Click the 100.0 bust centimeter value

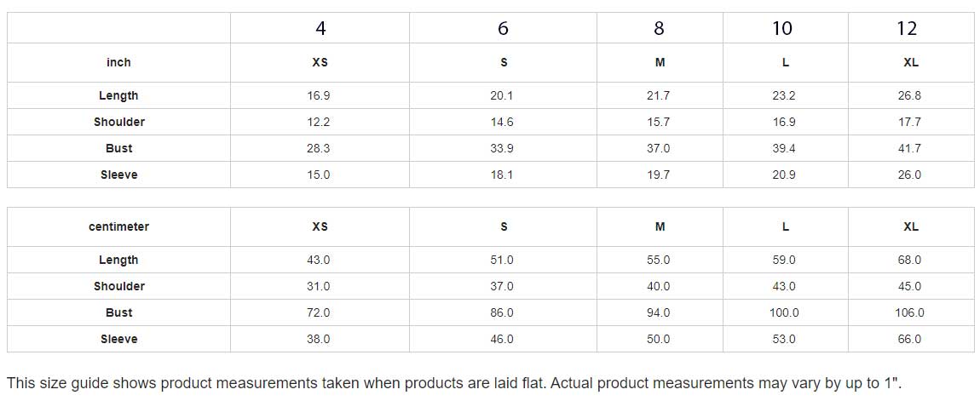[x=784, y=313]
